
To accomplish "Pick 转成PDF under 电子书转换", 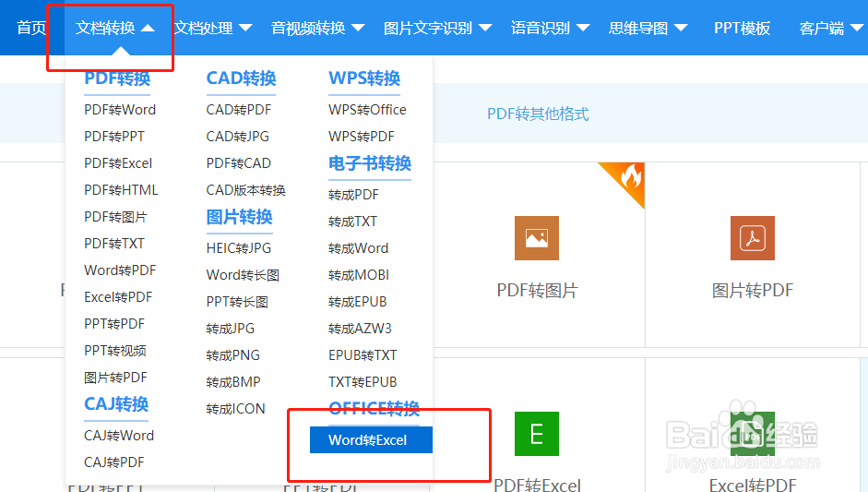I will pyautogui.click(x=353, y=195).
